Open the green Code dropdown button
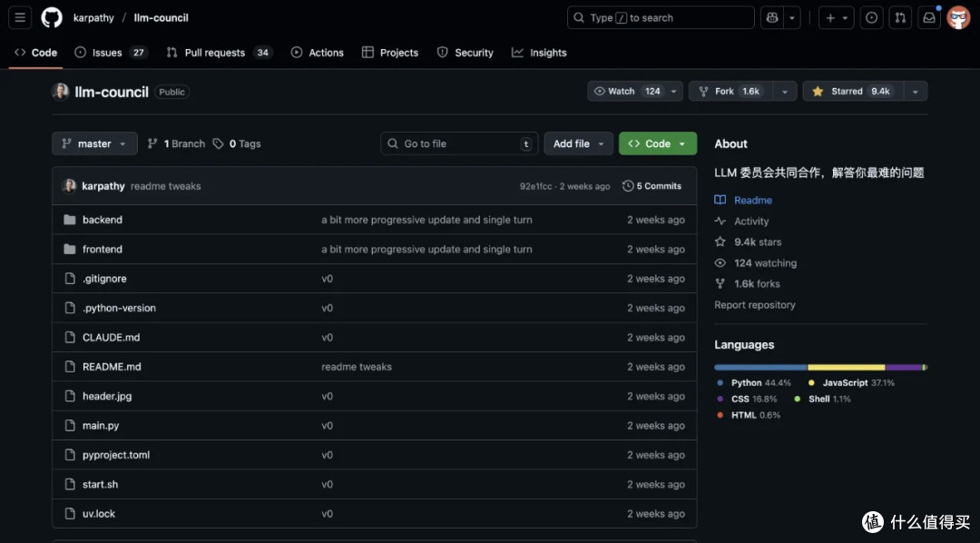 pos(658,143)
